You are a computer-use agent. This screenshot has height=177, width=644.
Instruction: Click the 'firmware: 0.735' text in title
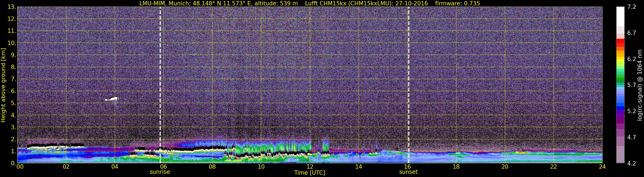(x=457, y=3)
